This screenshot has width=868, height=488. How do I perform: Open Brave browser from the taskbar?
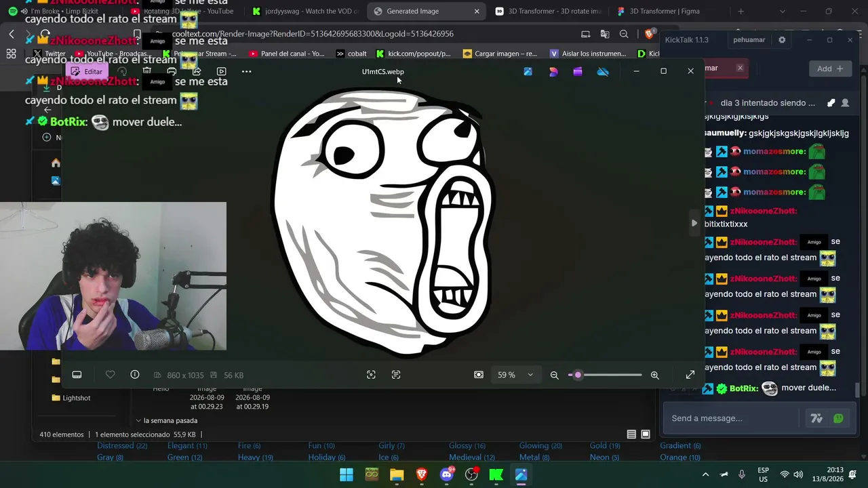tap(422, 475)
